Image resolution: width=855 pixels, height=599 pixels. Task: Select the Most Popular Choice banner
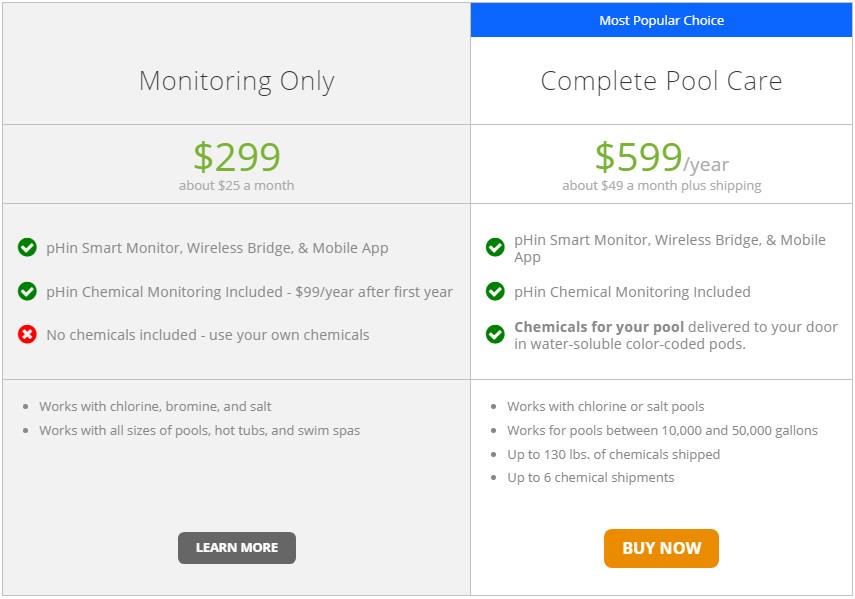coord(661,20)
